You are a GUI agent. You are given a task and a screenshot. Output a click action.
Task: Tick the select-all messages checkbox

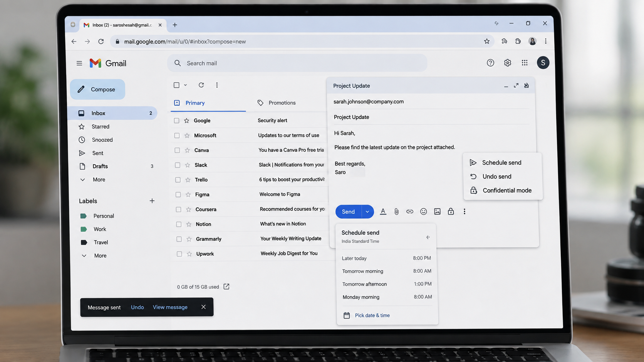(x=176, y=85)
